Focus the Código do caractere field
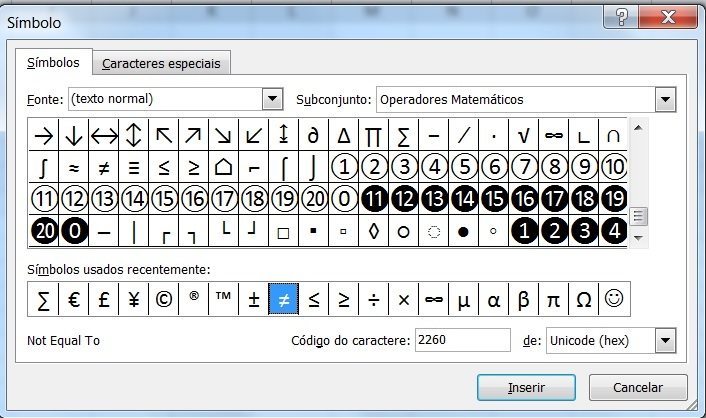Image resolution: width=706 pixels, height=418 pixels. click(462, 340)
